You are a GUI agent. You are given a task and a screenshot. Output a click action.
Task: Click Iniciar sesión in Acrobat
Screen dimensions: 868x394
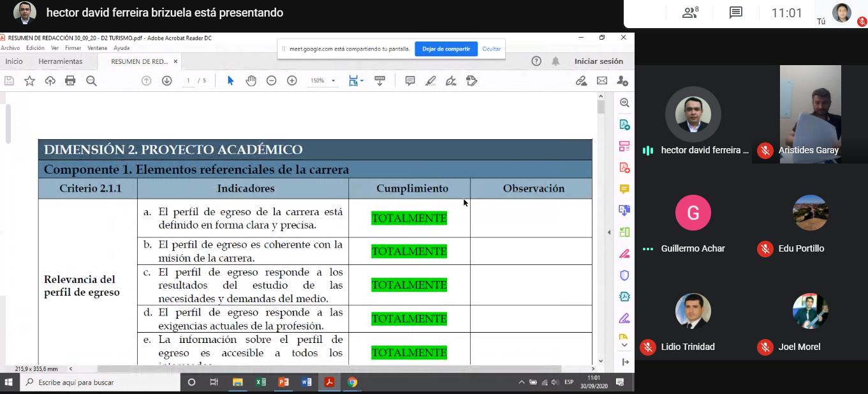(x=599, y=61)
